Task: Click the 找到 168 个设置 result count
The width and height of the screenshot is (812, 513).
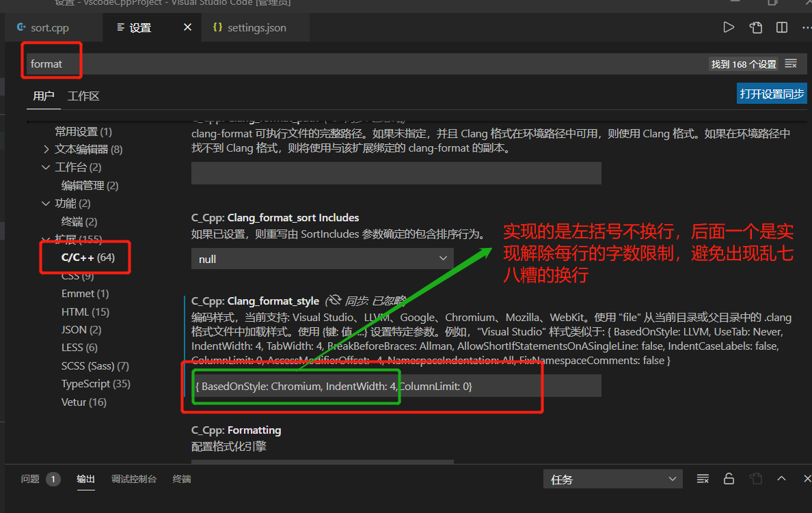Action: pos(744,64)
